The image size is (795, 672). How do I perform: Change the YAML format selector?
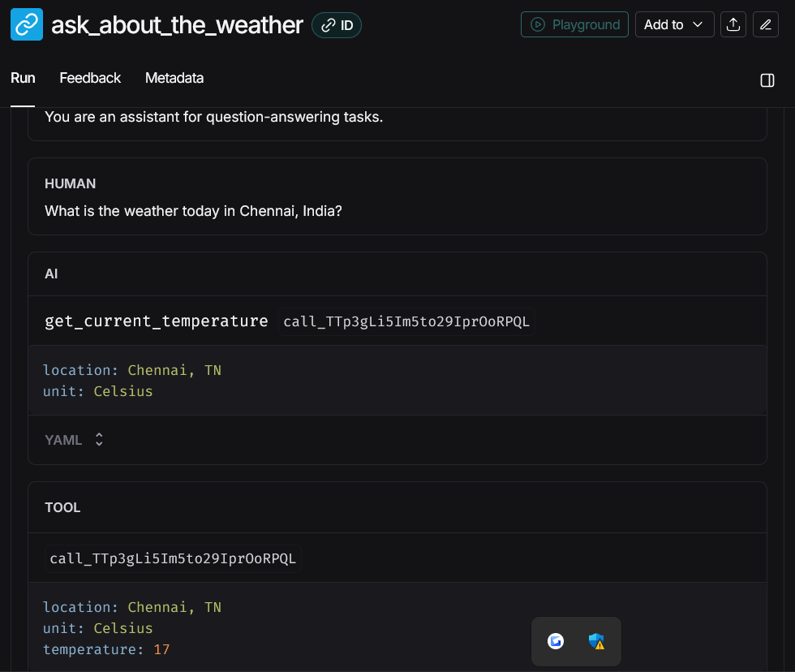pos(74,440)
